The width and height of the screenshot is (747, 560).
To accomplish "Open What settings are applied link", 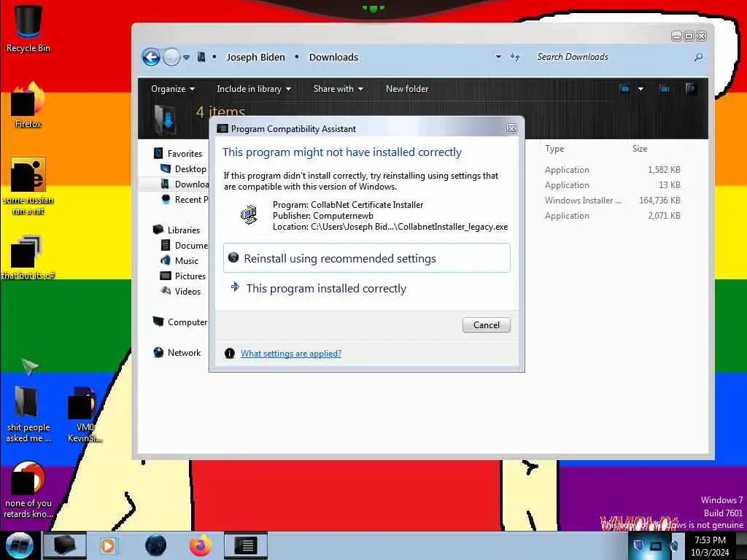I will [x=290, y=354].
